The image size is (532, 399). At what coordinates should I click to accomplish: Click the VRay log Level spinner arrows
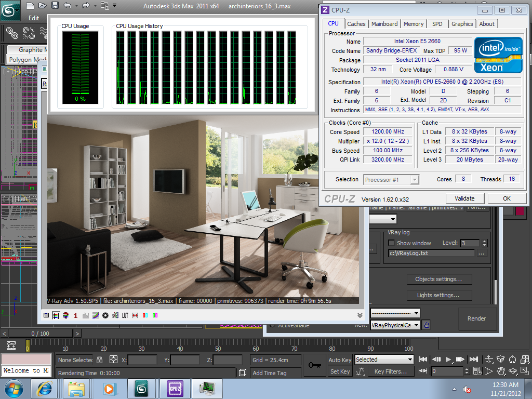485,243
